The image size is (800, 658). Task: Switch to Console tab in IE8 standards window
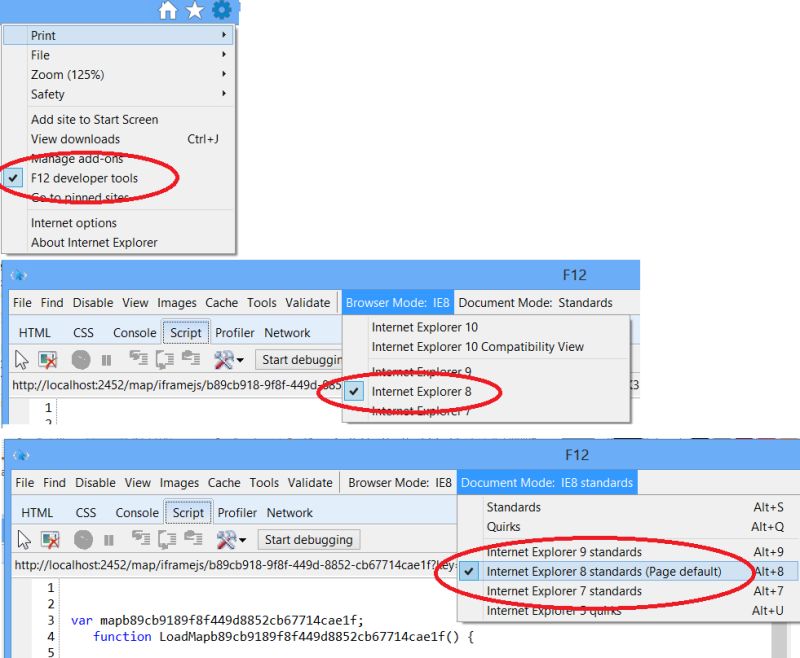[137, 513]
